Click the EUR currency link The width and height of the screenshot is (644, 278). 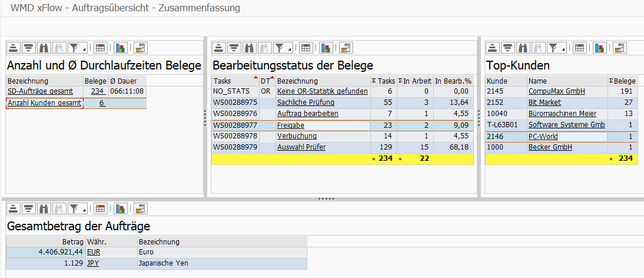pos(93,252)
